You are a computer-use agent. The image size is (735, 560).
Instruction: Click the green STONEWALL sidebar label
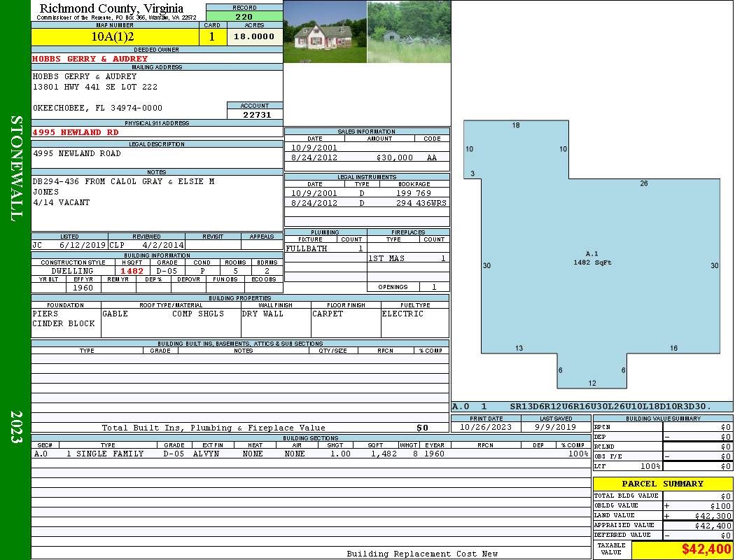point(16,169)
